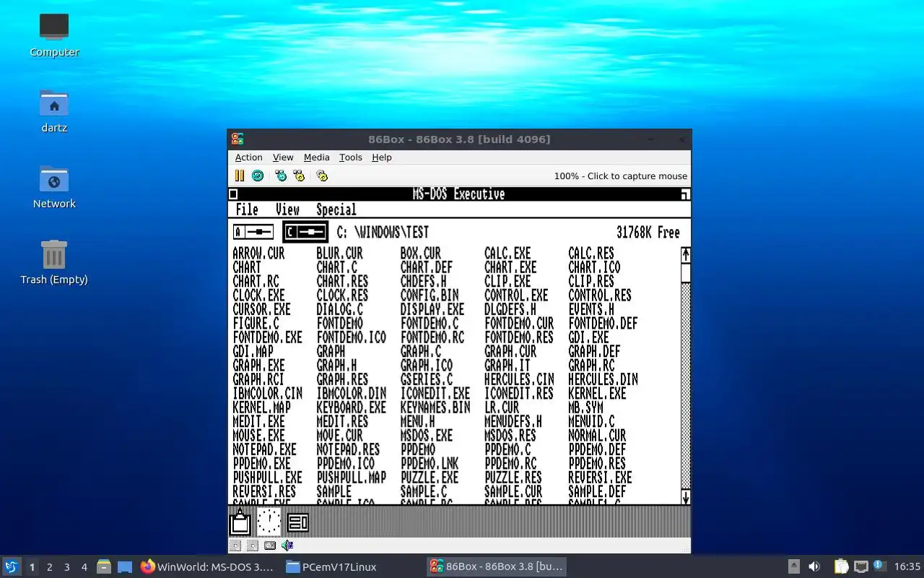Select drive A icon in MS-DOS Executive
The image size is (924, 578).
pyautogui.click(x=253, y=232)
